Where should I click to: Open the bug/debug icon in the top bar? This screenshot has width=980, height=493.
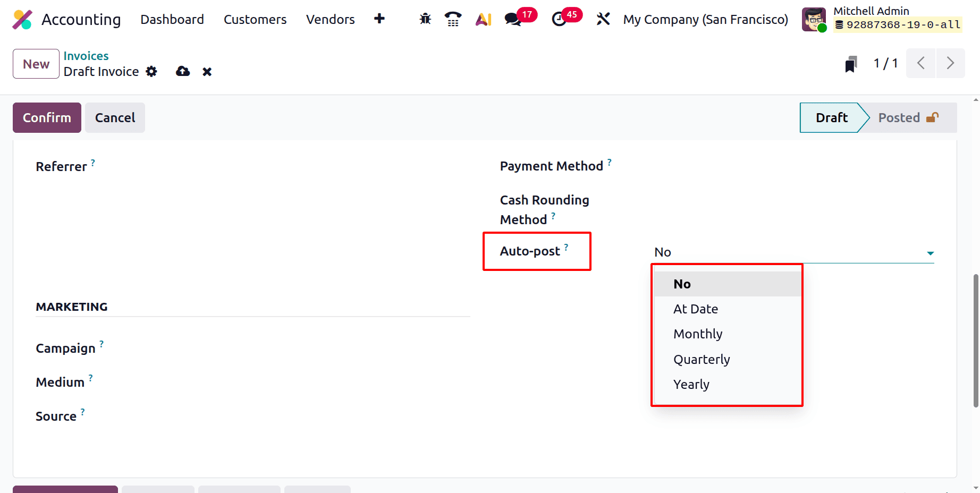(x=425, y=18)
